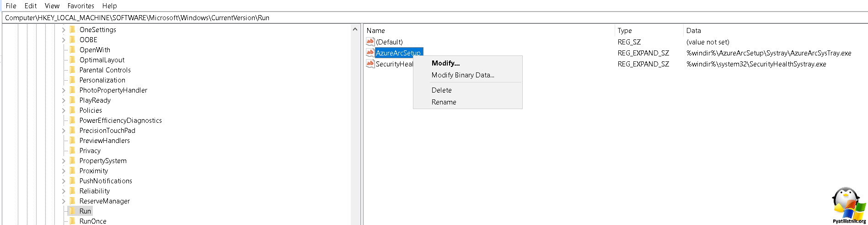The image size is (868, 225).
Task: Open the Favorites menu
Action: [80, 6]
